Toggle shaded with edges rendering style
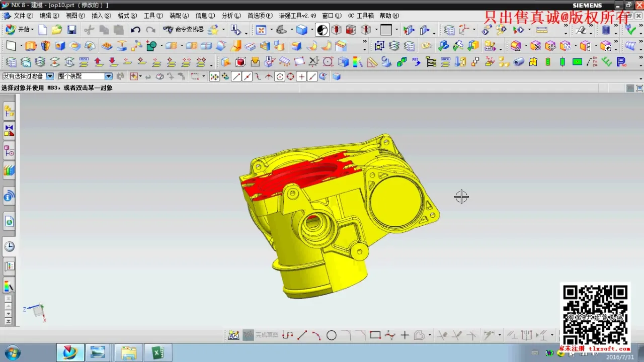Screen dimensions: 644x362 coord(301,30)
